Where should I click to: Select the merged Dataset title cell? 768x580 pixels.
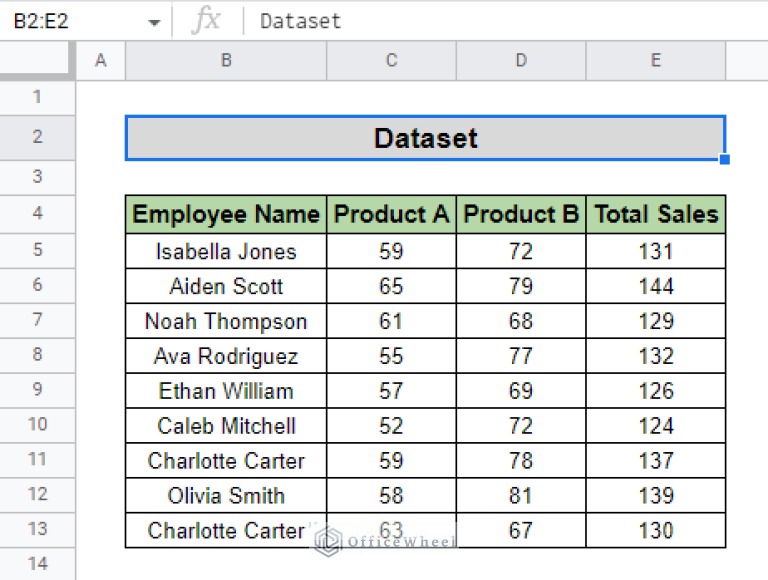click(425, 138)
